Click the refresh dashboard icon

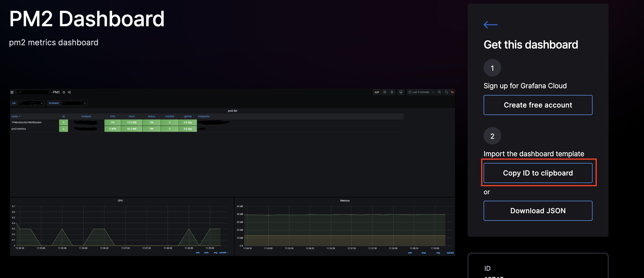[x=446, y=92]
